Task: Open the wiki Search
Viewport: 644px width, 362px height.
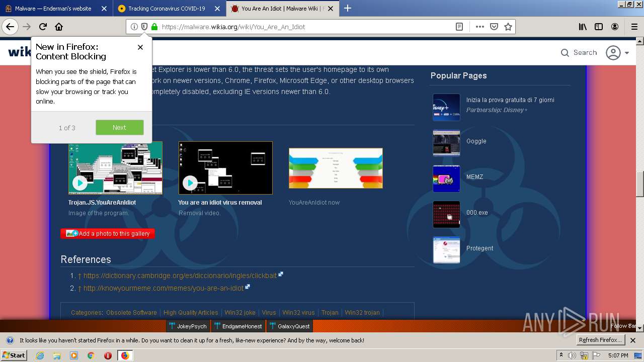Action: [579, 52]
